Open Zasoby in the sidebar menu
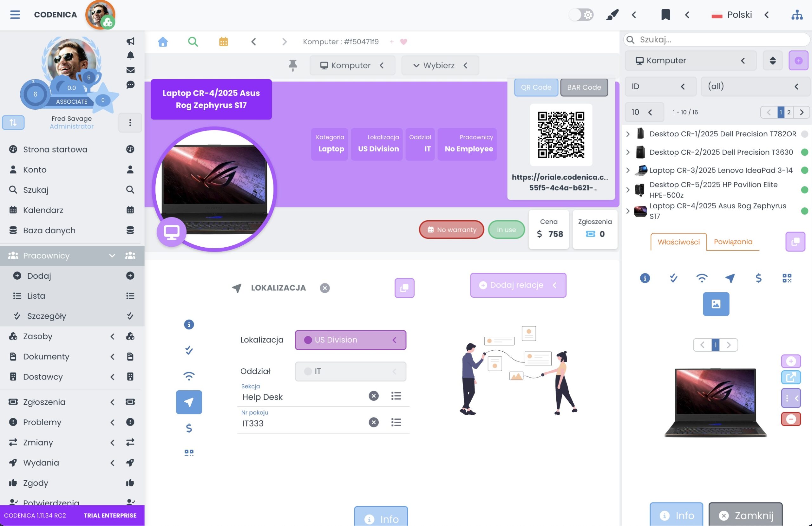Viewport: 812px width, 526px height. point(37,336)
